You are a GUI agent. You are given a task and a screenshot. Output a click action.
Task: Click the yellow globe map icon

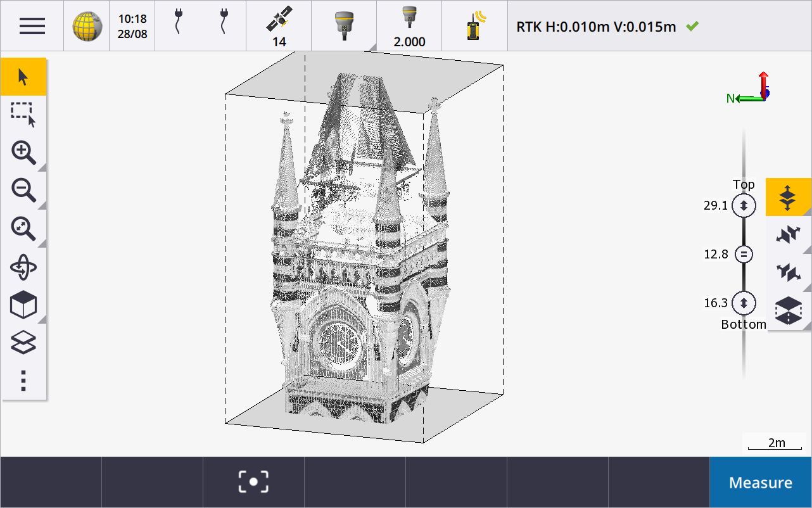tap(87, 26)
